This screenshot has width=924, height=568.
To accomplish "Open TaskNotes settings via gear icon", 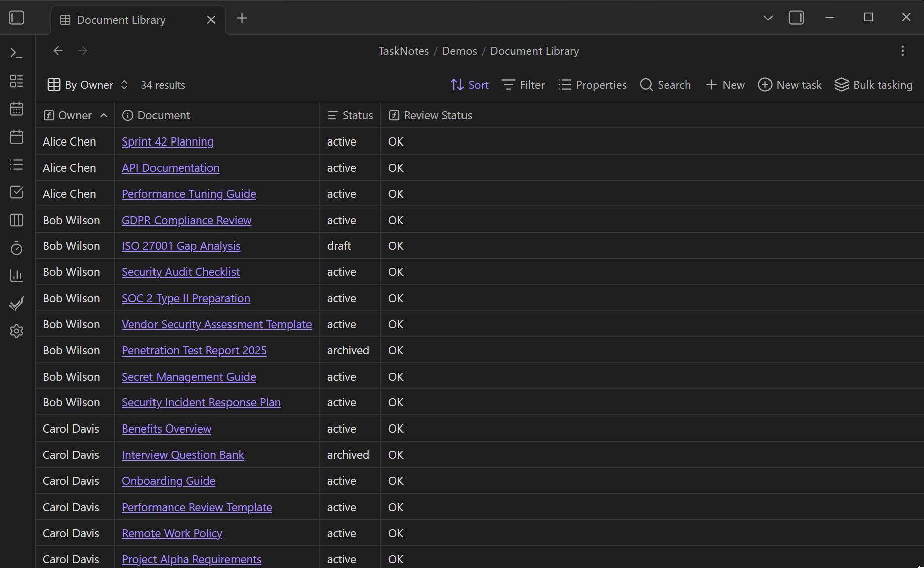I will coord(16,331).
